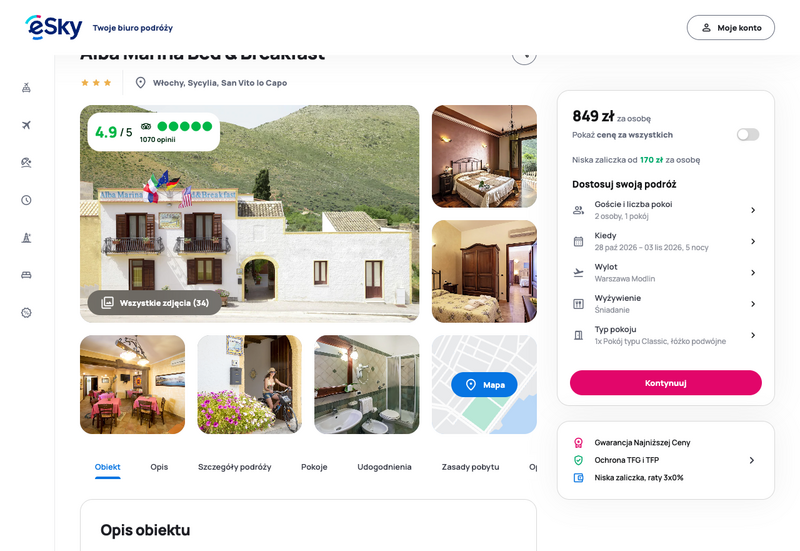Click the plane takeoff icon beside Wylot
The height and width of the screenshot is (551, 800).
click(578, 272)
